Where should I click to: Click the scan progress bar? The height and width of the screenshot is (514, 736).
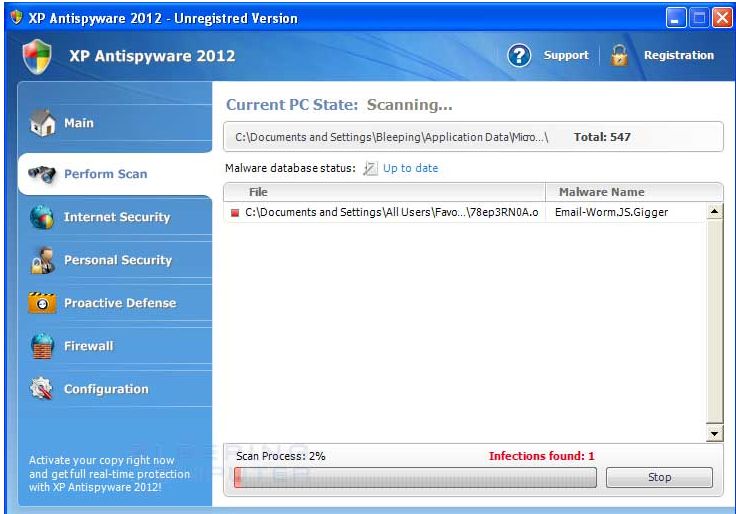(x=415, y=477)
